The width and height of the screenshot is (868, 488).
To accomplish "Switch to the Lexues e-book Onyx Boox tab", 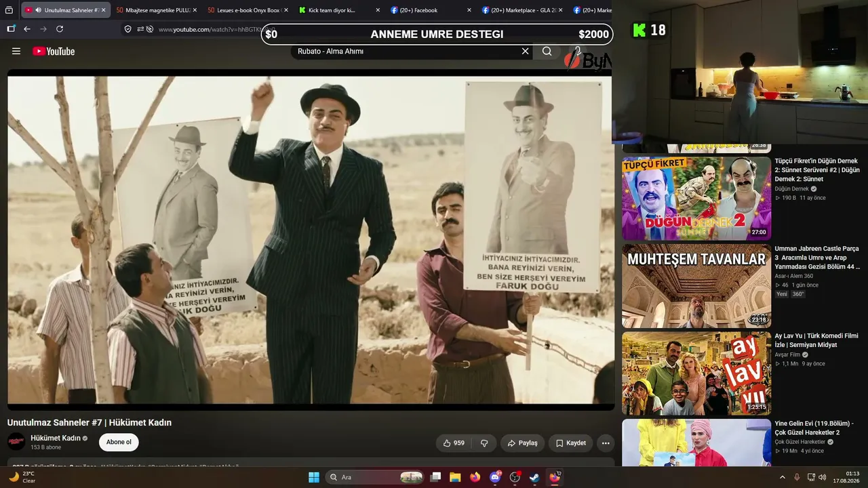I will click(x=246, y=10).
